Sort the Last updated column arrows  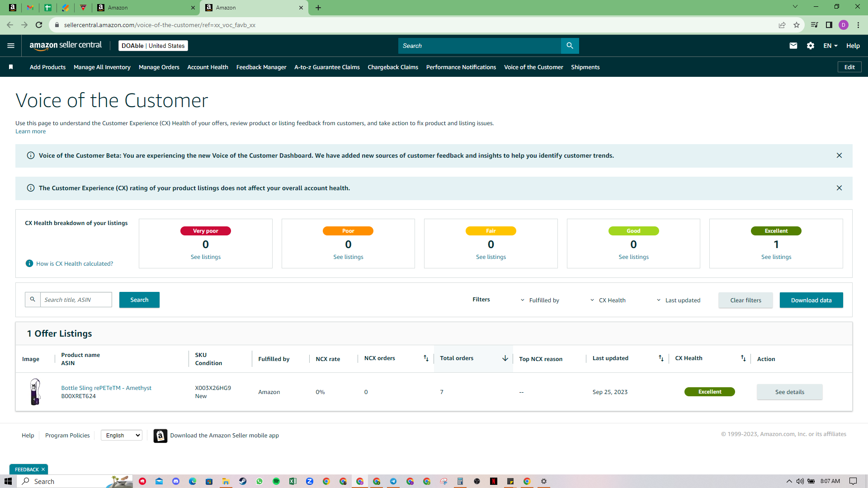pyautogui.click(x=661, y=358)
